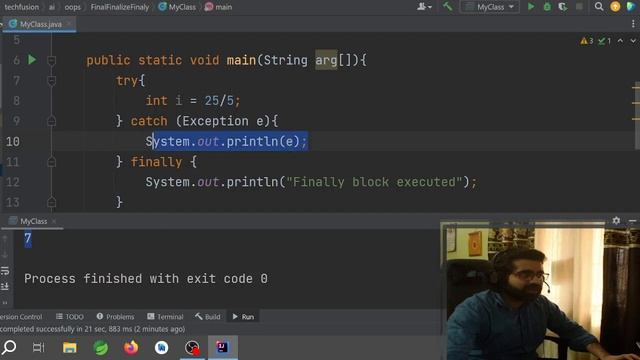Open the orange IDE updates icon
This screenshot has height=360, width=640.
point(615,7)
